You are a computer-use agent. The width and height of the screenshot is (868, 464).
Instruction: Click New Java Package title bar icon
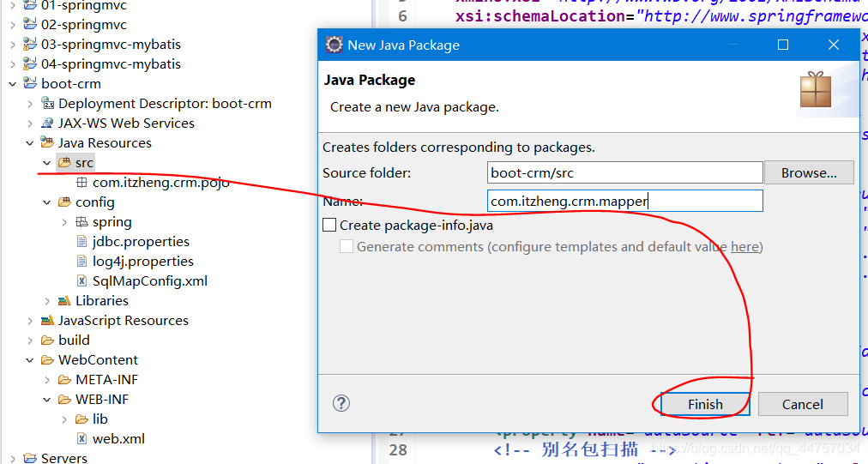point(334,45)
